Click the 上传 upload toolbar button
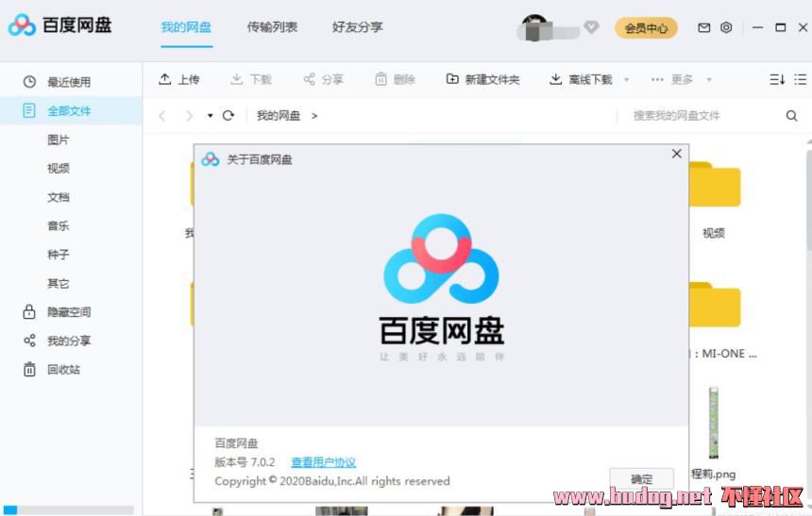The image size is (812, 516). 178,79
